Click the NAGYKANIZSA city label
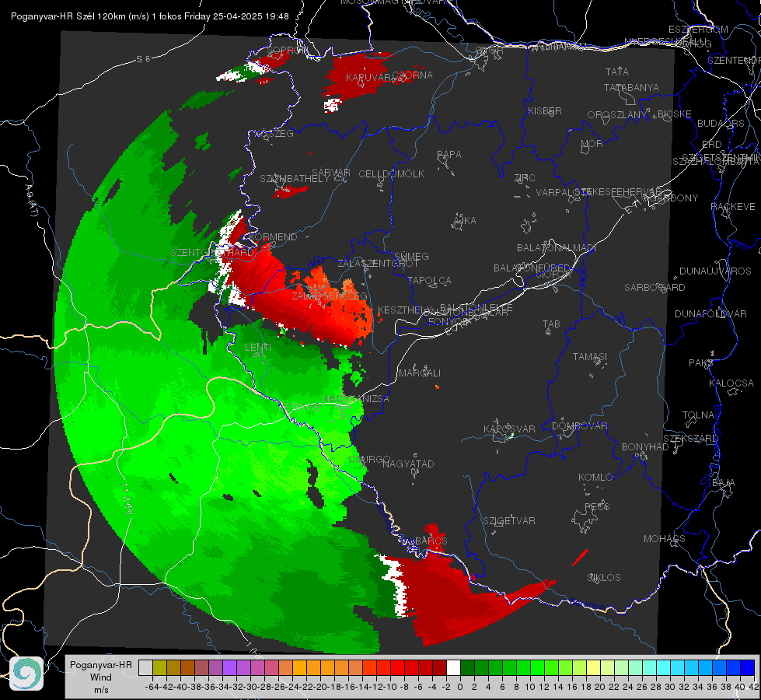761x700 pixels. (356, 399)
